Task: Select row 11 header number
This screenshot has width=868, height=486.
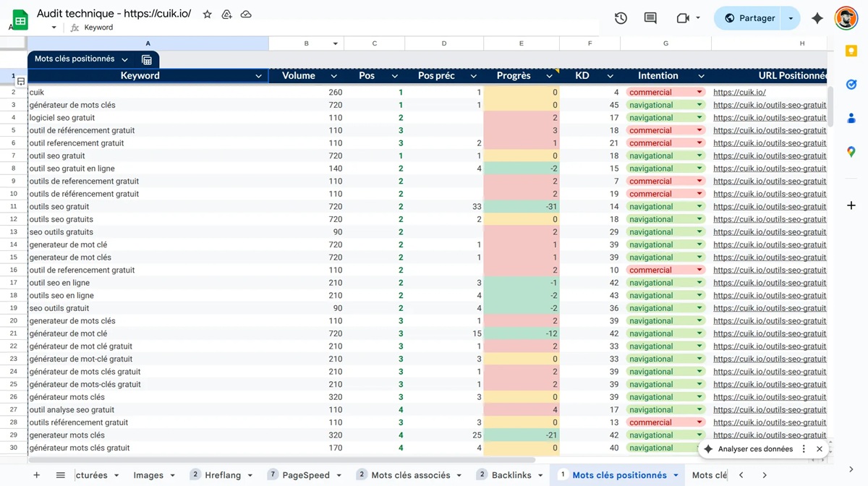Action: click(13, 207)
